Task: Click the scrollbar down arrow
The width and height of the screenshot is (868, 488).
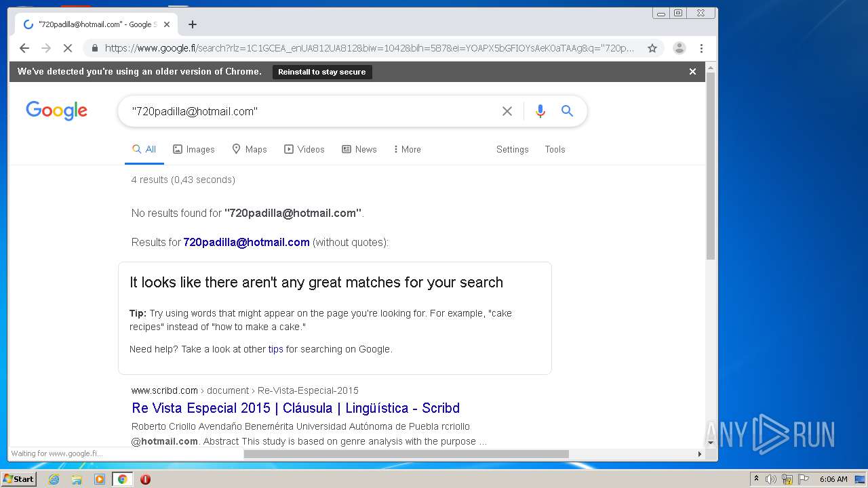Action: coord(711,443)
